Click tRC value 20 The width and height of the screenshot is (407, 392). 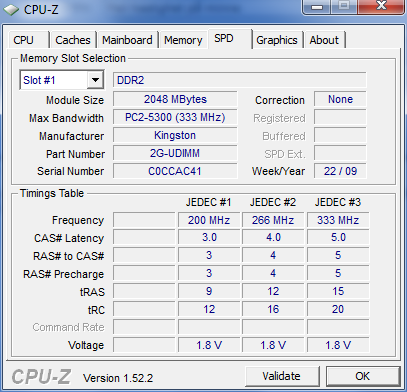pos(338,309)
